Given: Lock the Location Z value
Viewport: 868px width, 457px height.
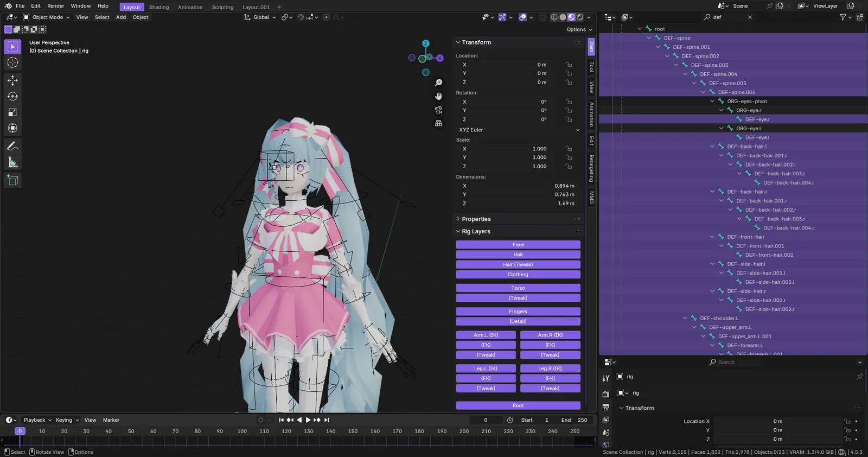Looking at the screenshot, I should (569, 82).
